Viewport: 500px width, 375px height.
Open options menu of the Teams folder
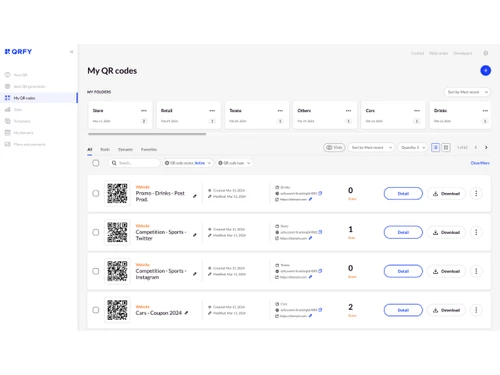pyautogui.click(x=280, y=110)
